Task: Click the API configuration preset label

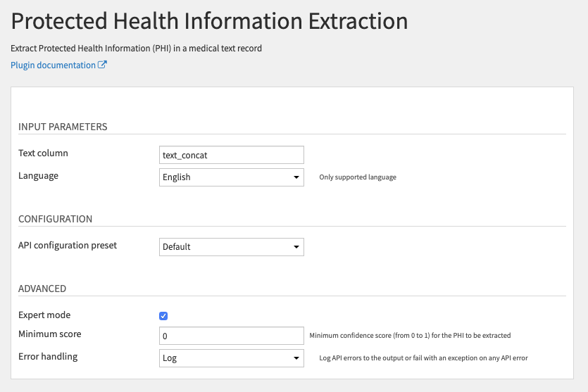Action: click(68, 245)
